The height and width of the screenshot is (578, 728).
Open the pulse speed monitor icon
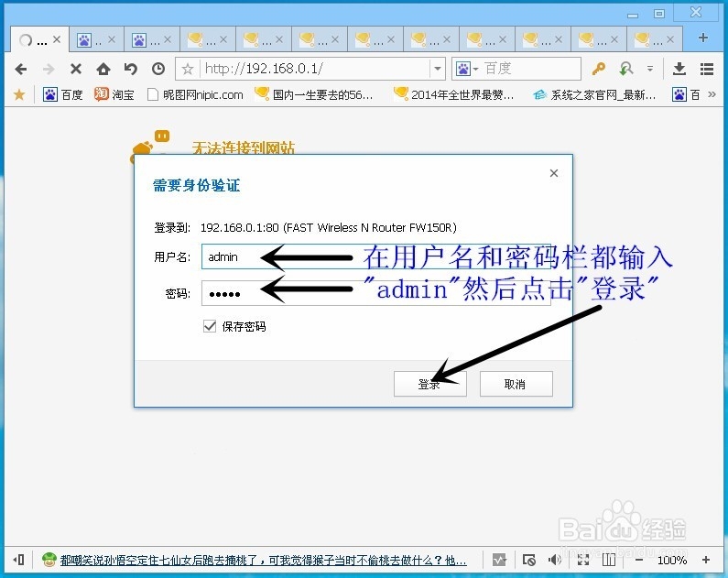point(500,560)
